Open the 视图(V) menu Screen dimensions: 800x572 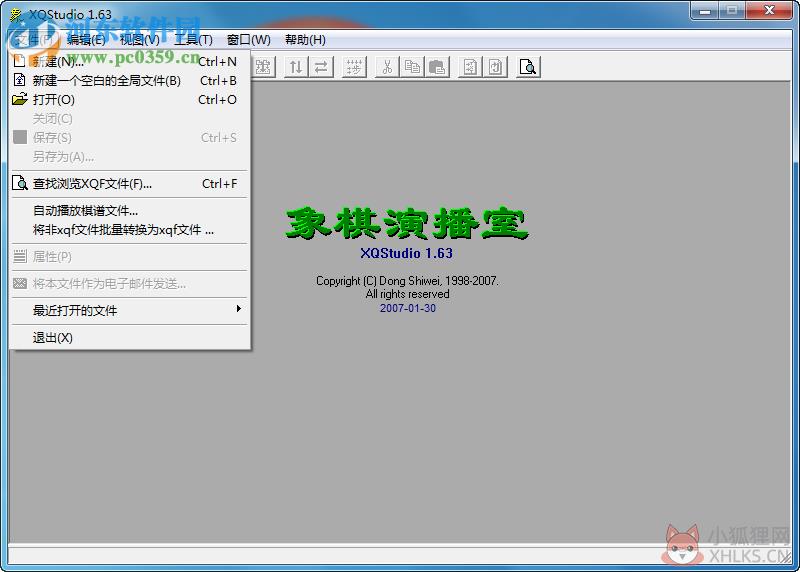[x=139, y=40]
